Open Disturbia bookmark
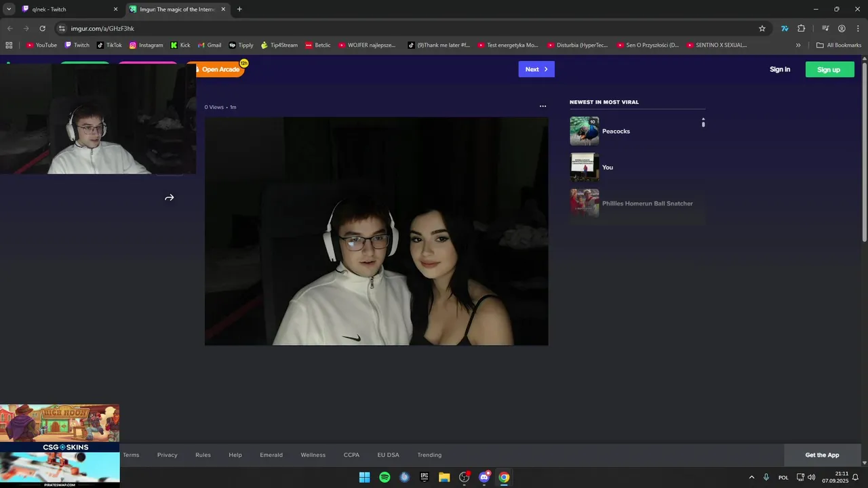 pos(578,45)
